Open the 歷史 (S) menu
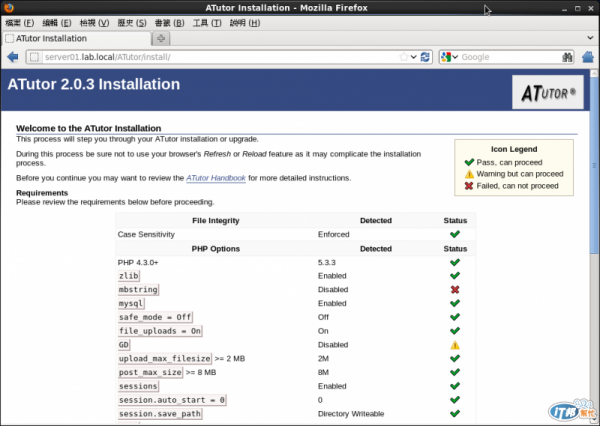Image resolution: width=600 pixels, height=426 pixels. click(x=132, y=23)
